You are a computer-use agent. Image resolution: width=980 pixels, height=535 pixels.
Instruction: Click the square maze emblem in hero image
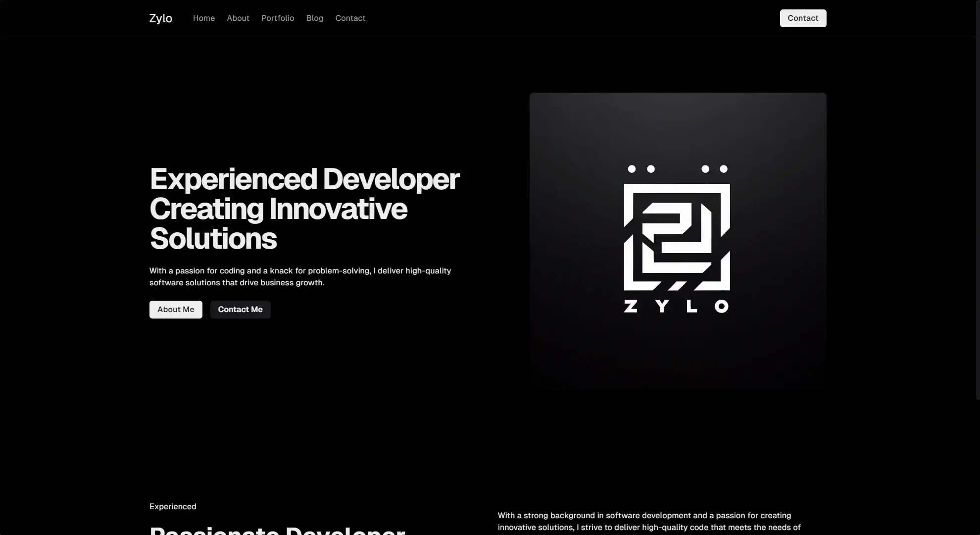(x=677, y=237)
